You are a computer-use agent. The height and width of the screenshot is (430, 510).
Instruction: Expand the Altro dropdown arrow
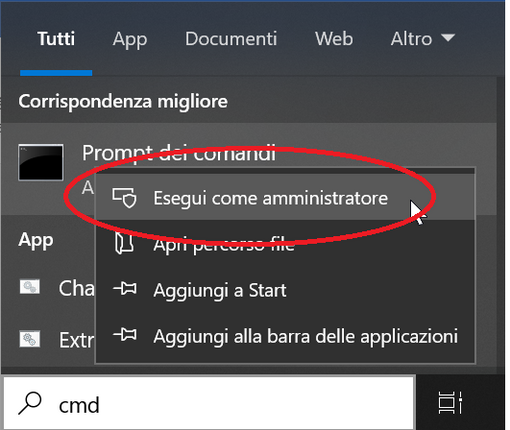(448, 38)
